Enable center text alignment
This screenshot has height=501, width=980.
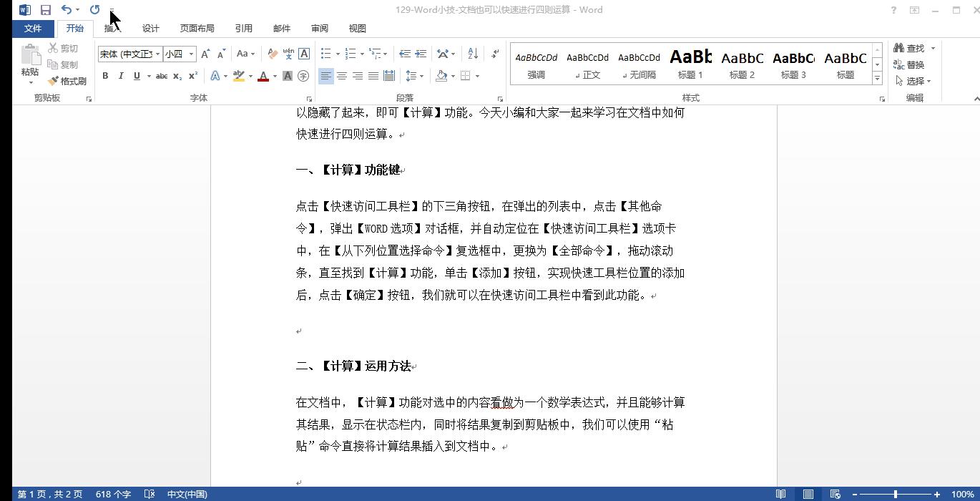click(x=341, y=75)
